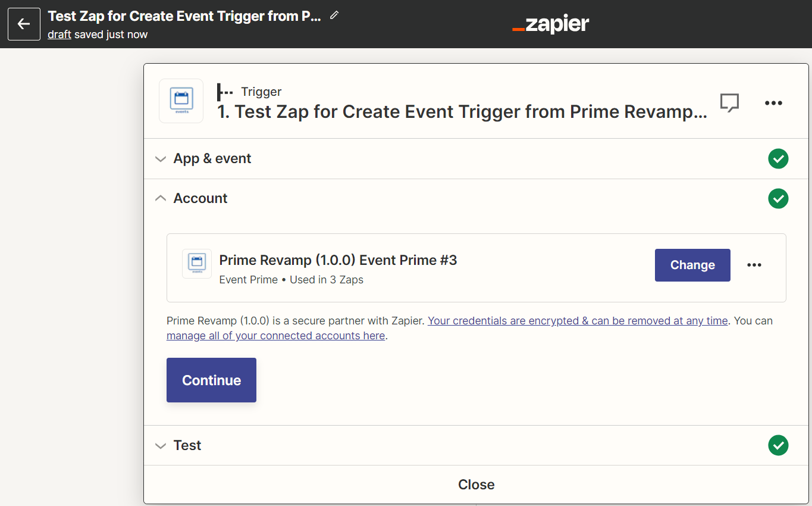
Task: Open the credentials are encrypted link
Action: coord(578,321)
